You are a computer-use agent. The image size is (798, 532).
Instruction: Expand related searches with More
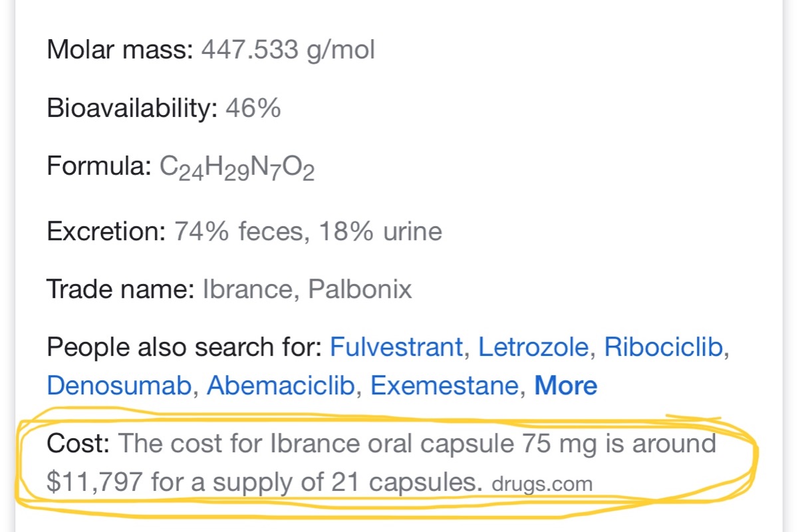566,386
